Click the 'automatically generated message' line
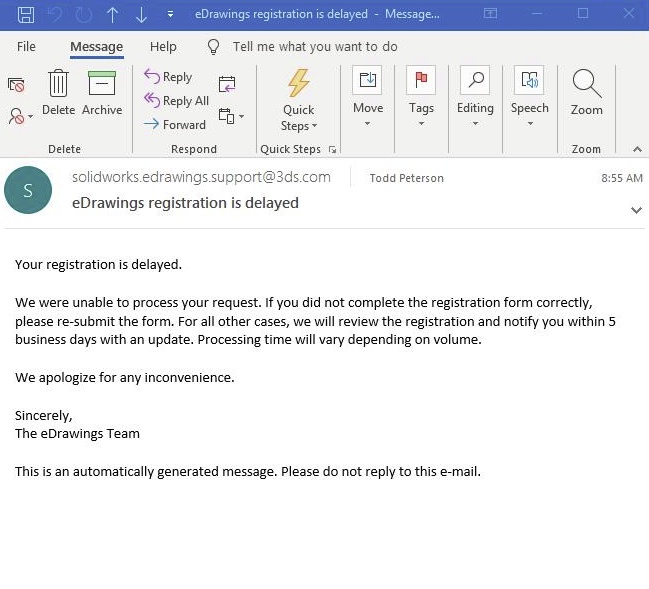 [248, 471]
